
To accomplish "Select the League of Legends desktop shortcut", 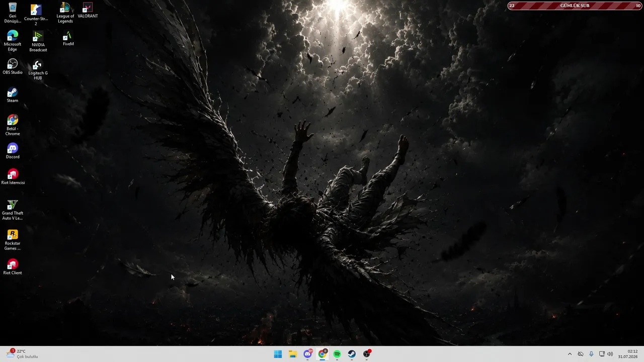I will pos(65,13).
